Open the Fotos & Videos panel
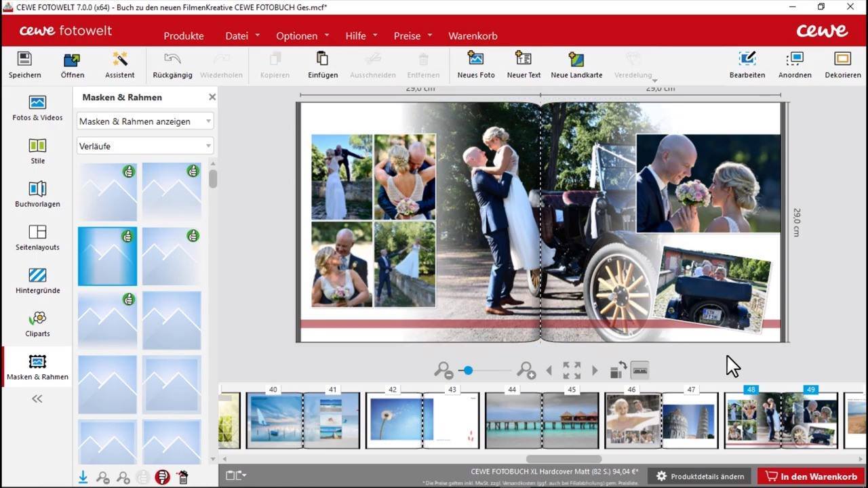This screenshot has height=488, width=868. pyautogui.click(x=37, y=108)
